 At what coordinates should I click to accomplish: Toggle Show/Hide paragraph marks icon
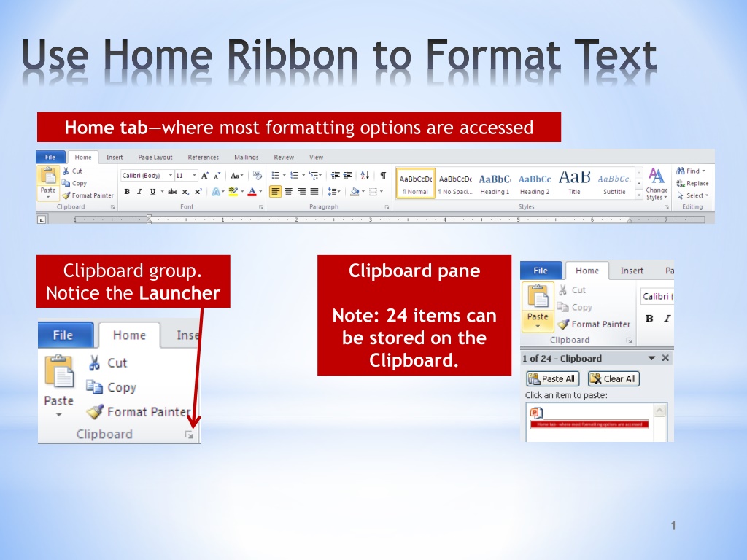click(383, 175)
